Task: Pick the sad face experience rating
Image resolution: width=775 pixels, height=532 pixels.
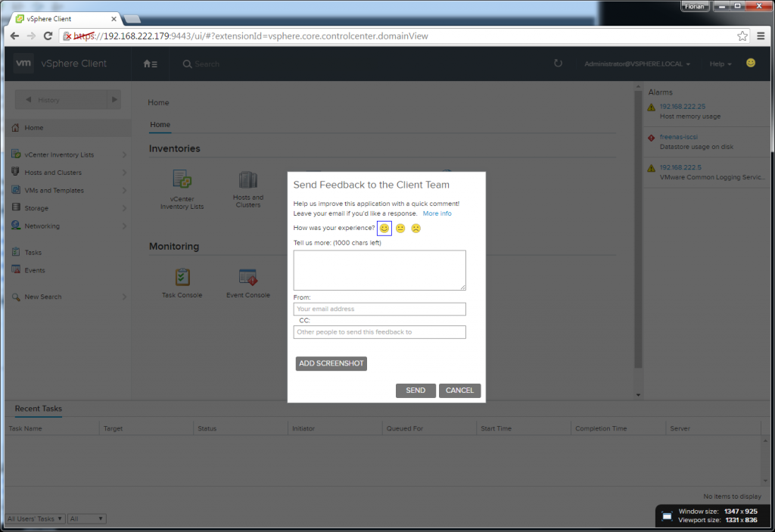Action: (x=416, y=228)
